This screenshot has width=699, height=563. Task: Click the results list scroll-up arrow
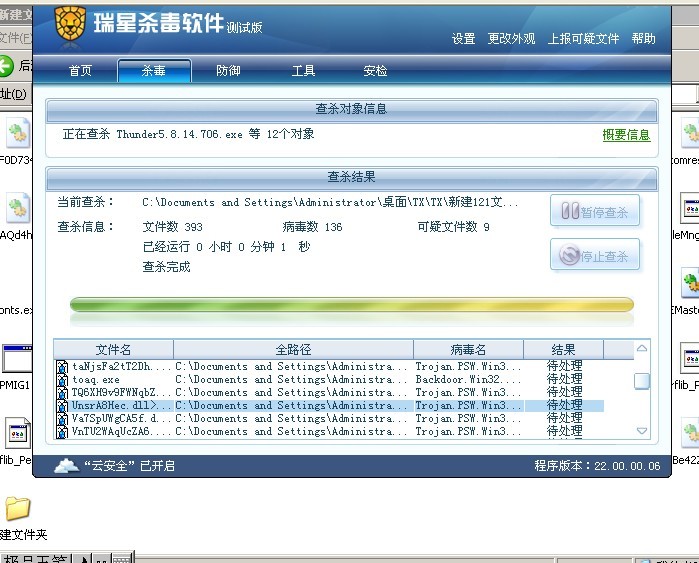pos(642,348)
